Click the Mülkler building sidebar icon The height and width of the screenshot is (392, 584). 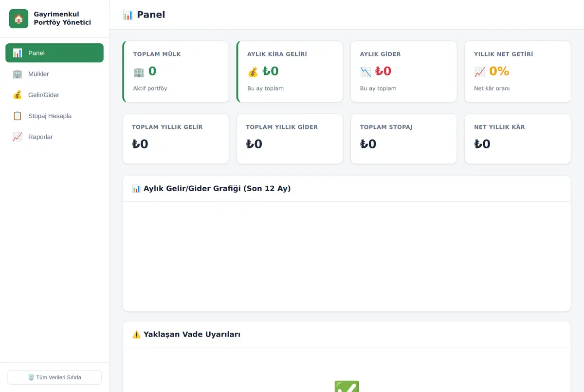18,74
